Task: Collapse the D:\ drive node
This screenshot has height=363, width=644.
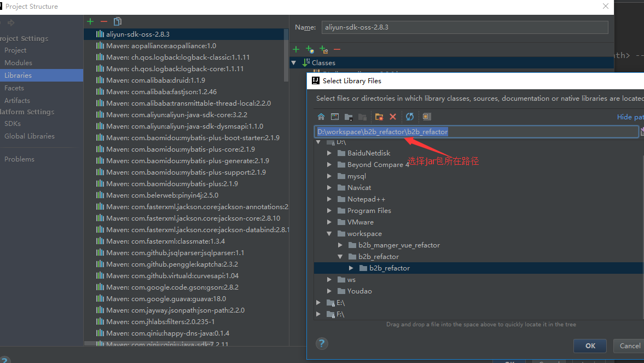Action: pyautogui.click(x=318, y=142)
